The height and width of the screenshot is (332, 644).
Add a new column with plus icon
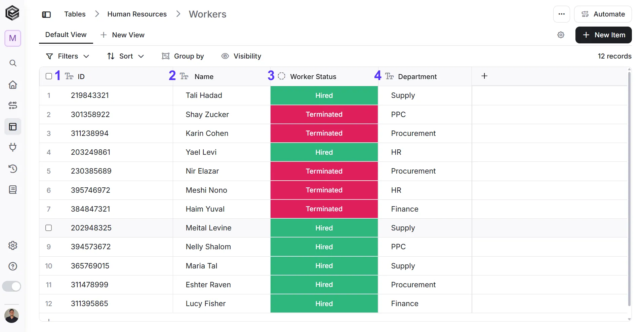[484, 76]
